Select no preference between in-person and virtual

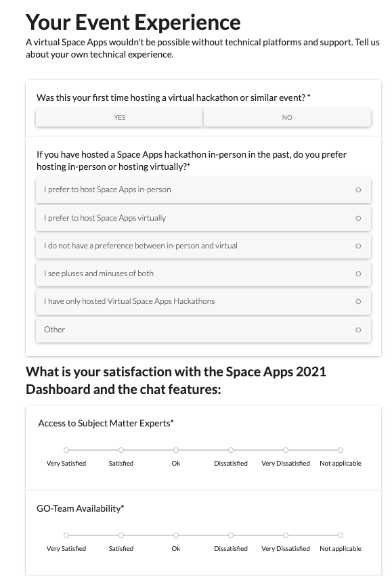tap(204, 246)
